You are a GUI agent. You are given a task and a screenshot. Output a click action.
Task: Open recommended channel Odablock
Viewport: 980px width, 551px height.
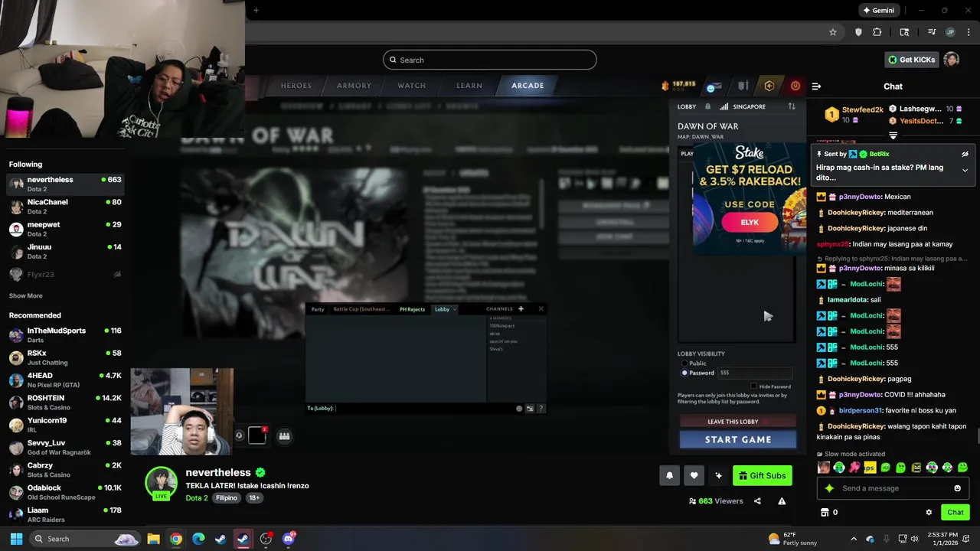tap(65, 492)
